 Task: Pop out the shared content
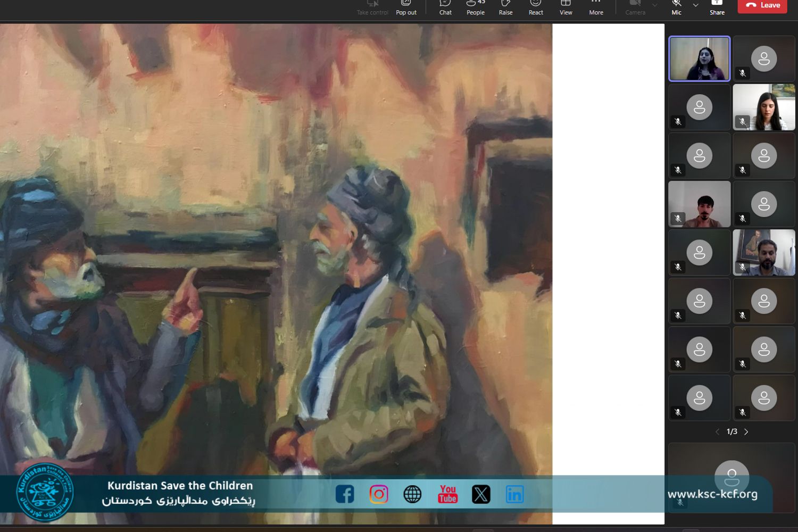[x=406, y=7]
